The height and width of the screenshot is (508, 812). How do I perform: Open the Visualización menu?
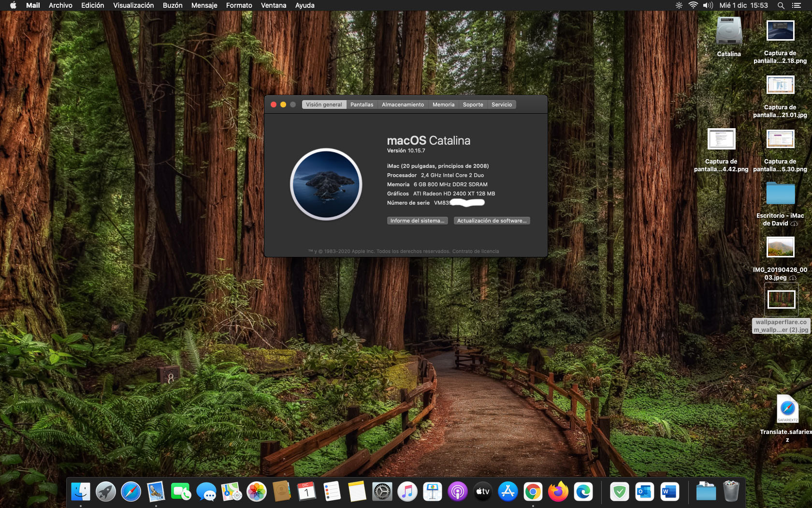133,5
